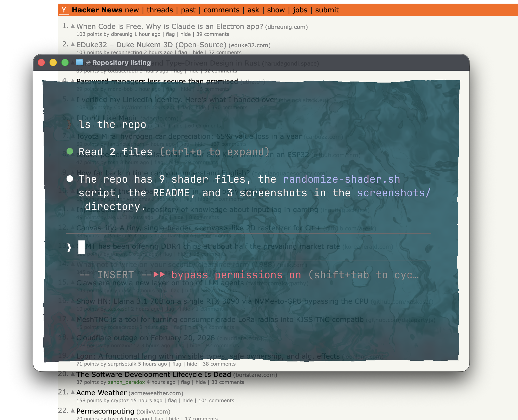Upvote the EDuke32 Duke Nukem story

click(x=73, y=44)
